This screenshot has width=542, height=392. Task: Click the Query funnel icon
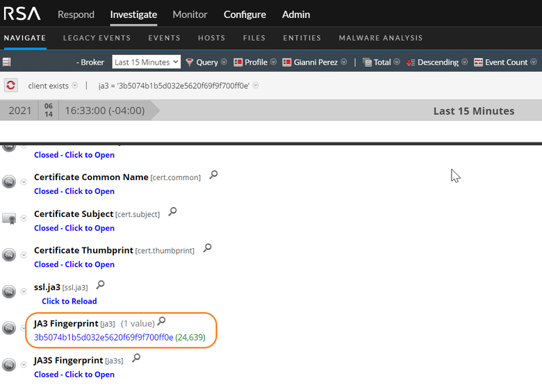click(189, 63)
